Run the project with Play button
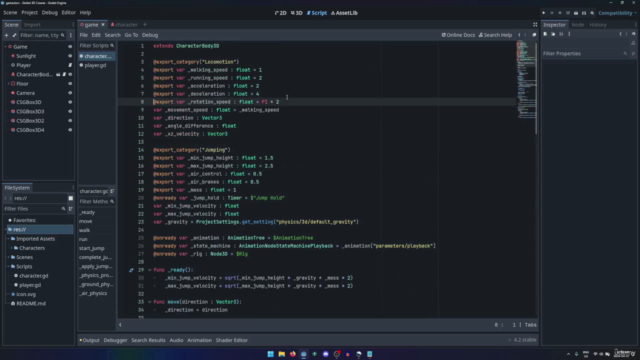The width and height of the screenshot is (640, 360). coord(544,13)
